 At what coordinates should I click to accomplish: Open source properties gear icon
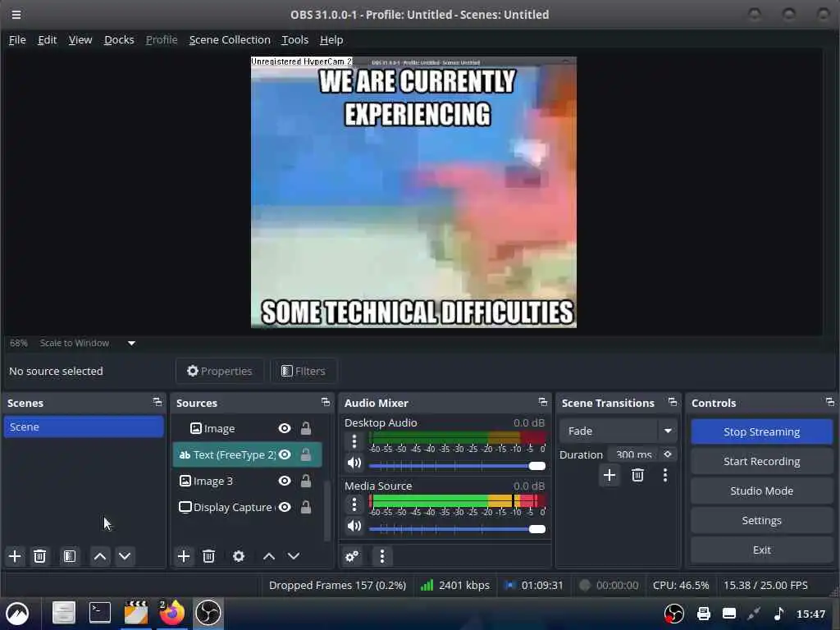click(239, 556)
